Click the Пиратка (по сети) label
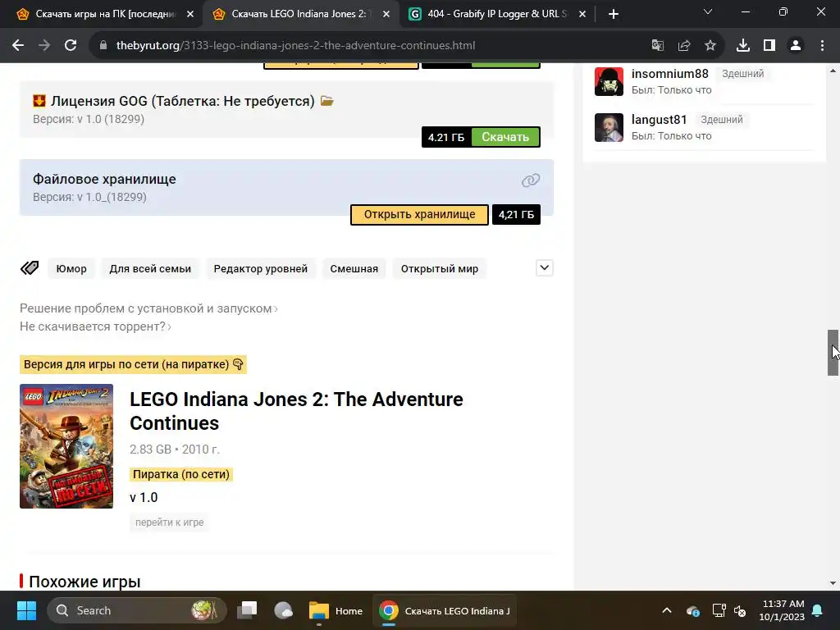 click(x=181, y=474)
